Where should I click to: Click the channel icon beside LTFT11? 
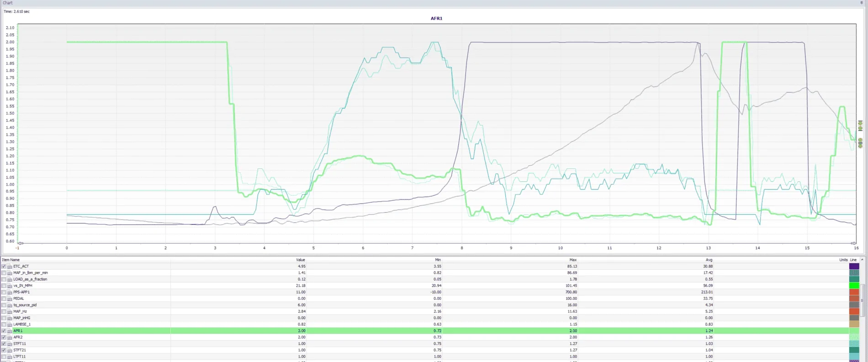pos(10,357)
